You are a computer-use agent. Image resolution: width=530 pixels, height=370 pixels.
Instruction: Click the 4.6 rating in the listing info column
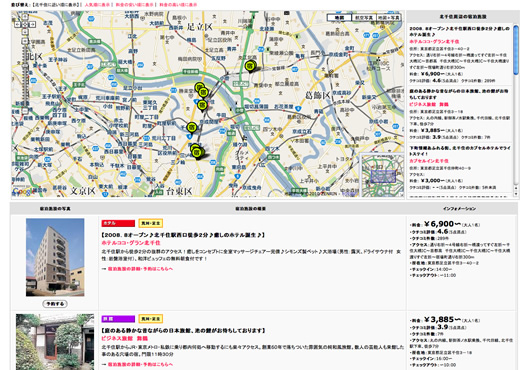tap(443, 232)
